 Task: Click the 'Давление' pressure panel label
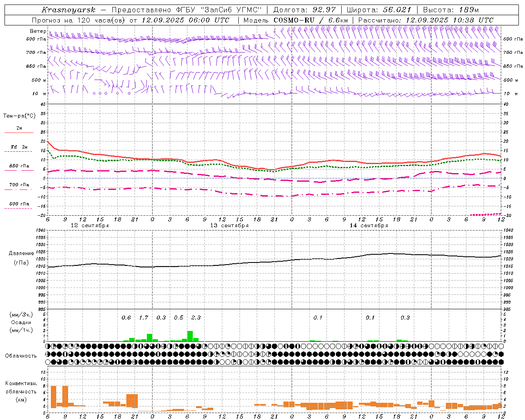pos(21,253)
